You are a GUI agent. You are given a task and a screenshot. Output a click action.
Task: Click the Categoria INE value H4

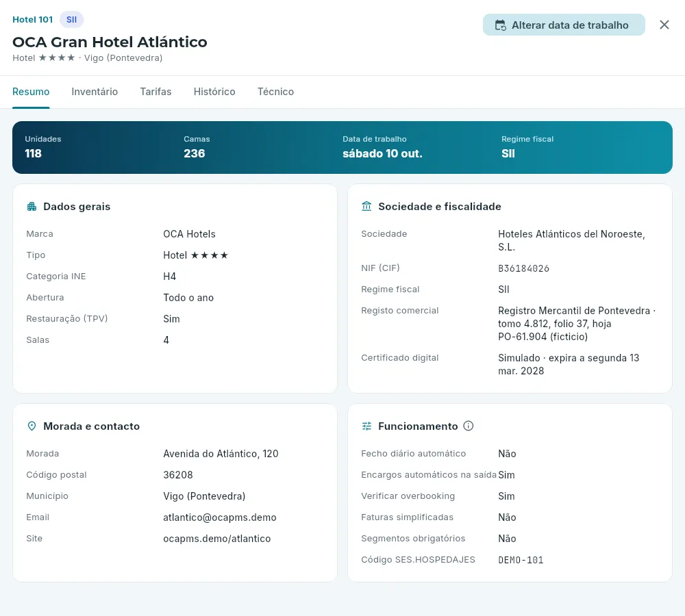[169, 277]
